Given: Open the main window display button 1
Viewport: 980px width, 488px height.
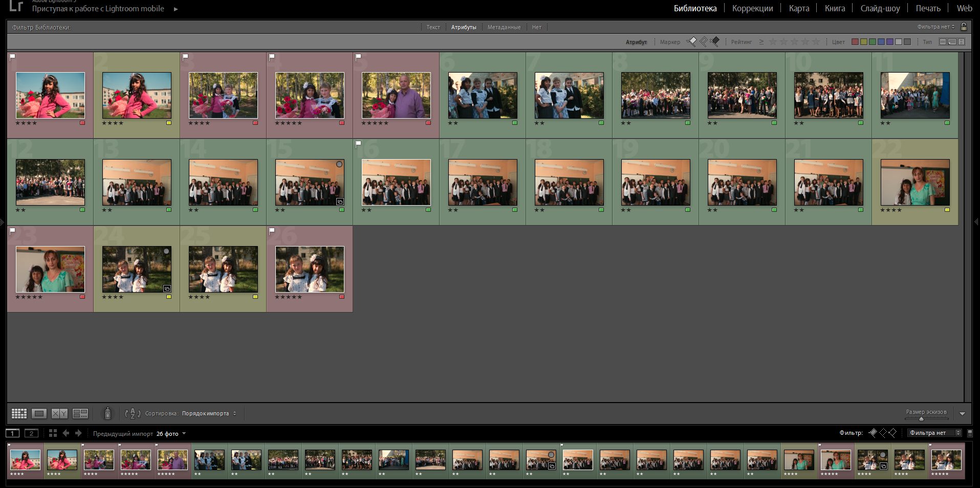Looking at the screenshot, I should click(x=13, y=433).
